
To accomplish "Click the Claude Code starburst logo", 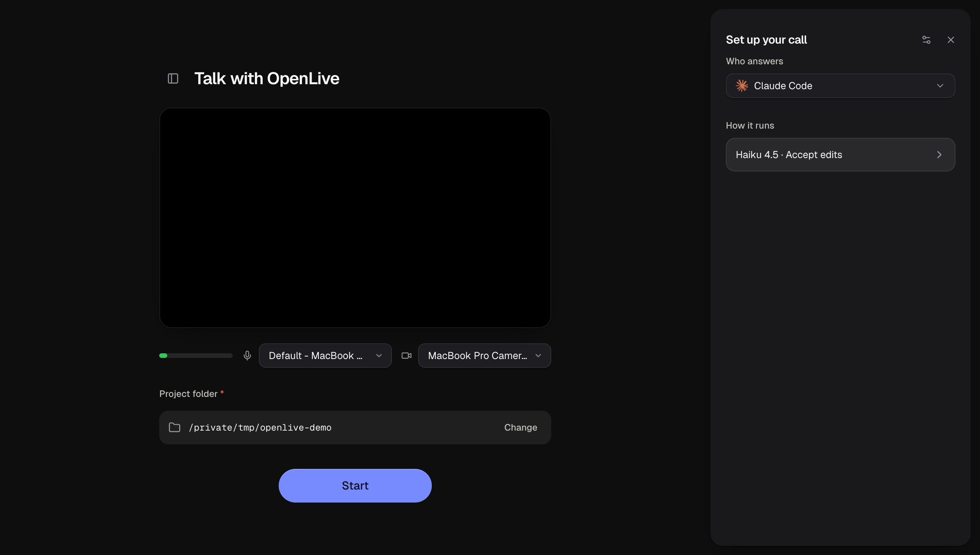I will [x=742, y=86].
